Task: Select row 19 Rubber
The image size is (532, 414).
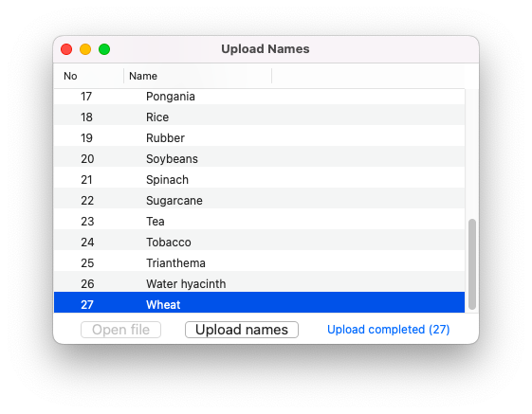Action: coord(259,138)
